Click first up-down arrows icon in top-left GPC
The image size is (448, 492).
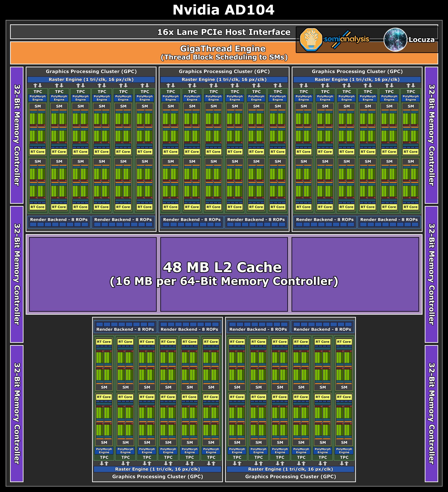[38, 85]
